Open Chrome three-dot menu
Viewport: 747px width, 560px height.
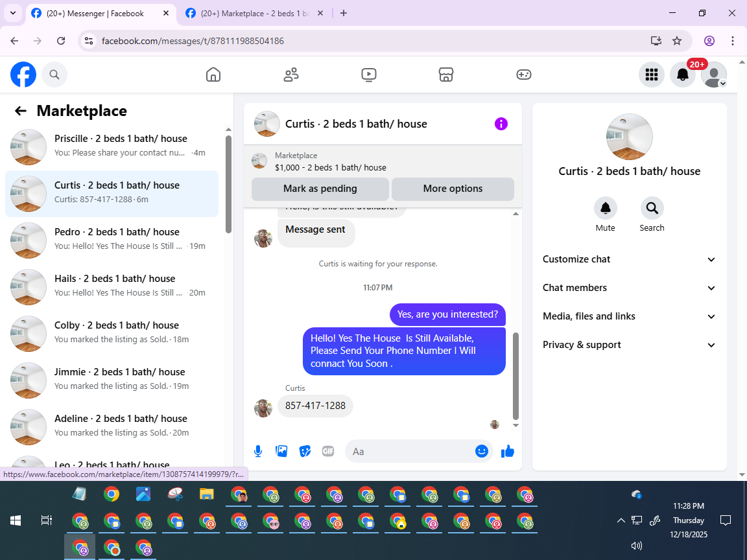[733, 41]
